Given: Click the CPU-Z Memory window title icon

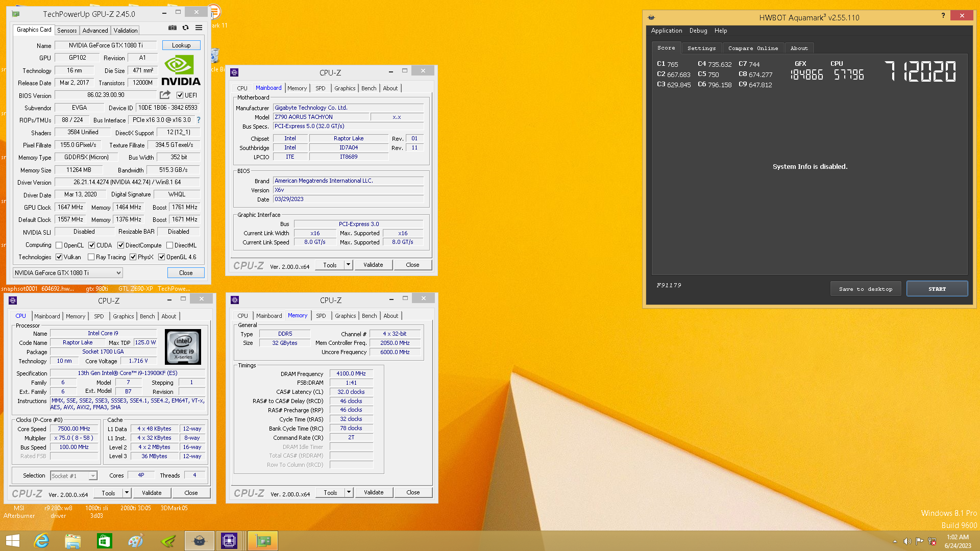Looking at the screenshot, I should (235, 300).
